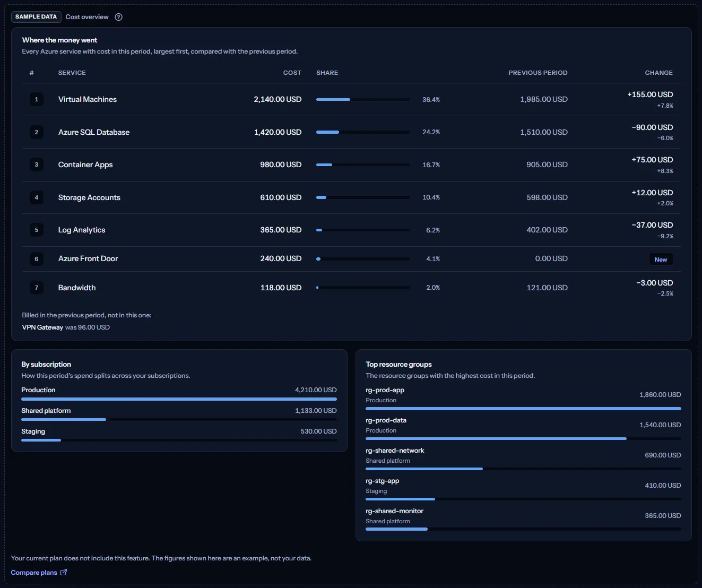
Task: Select the Azure SQL Database service name
Action: coord(94,132)
